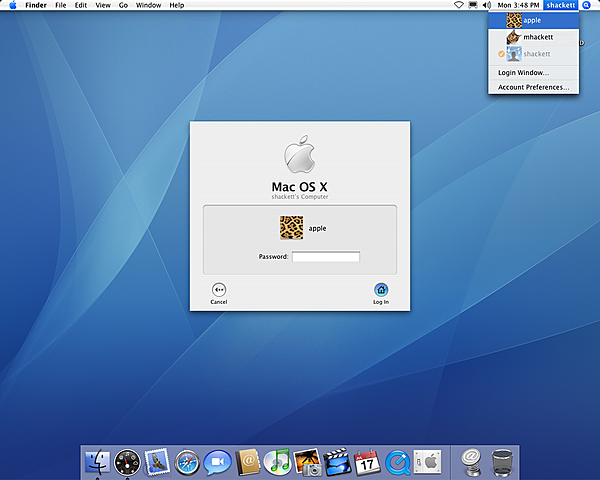Click the AirPort wireless status icon
Image resolution: width=600 pixels, height=480 pixels.
click(x=459, y=5)
